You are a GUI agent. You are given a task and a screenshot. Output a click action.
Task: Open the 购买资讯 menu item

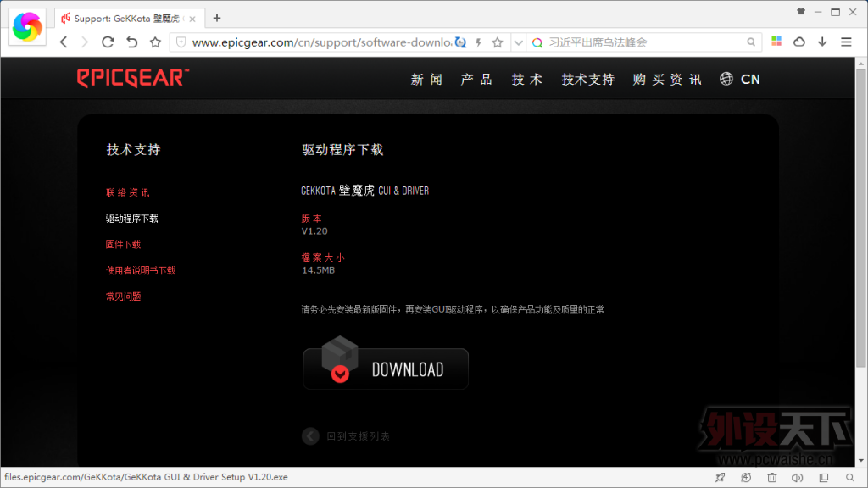tap(668, 79)
